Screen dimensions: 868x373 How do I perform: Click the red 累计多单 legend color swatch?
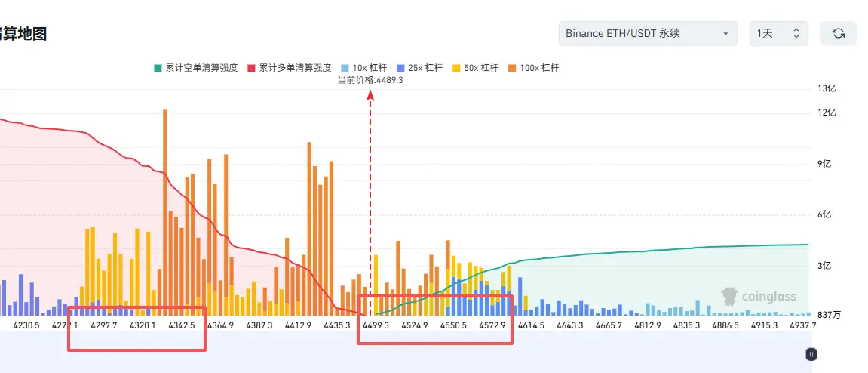pos(251,68)
